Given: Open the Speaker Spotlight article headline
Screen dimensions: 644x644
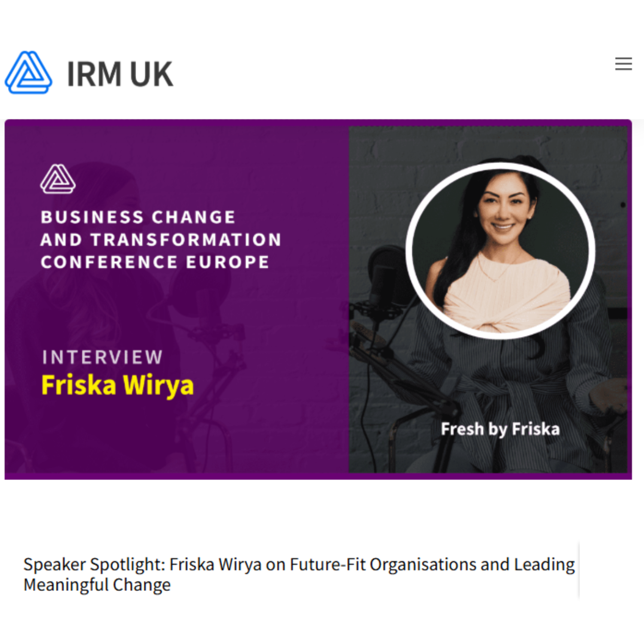Looking at the screenshot, I should coord(299,574).
